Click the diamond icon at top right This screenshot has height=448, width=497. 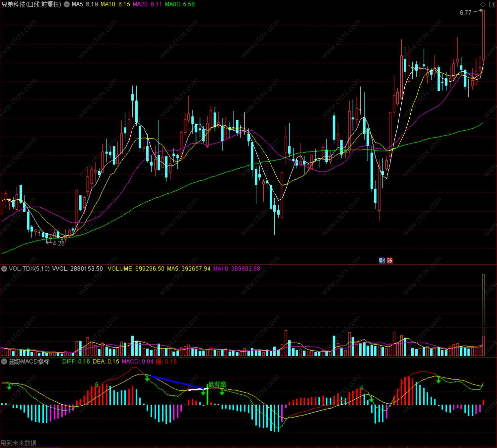(x=483, y=4)
